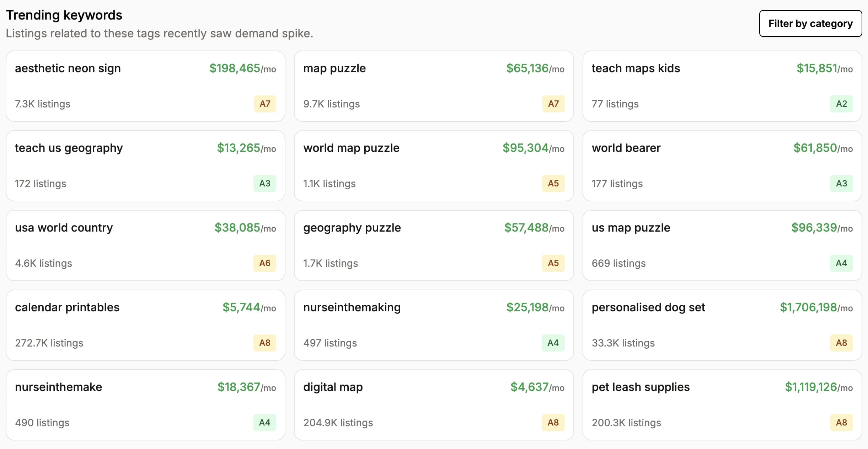Viewport: 868px width, 449px height.
Task: Click the $95,304/mo revenue figure
Action: point(534,148)
